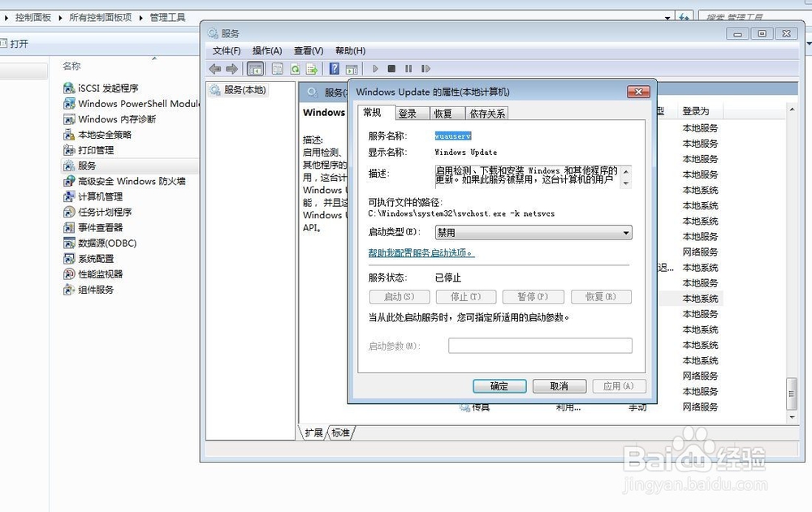Toggle show/hide console tree toolbar icon
This screenshot has width=812, height=512.
pyautogui.click(x=255, y=69)
